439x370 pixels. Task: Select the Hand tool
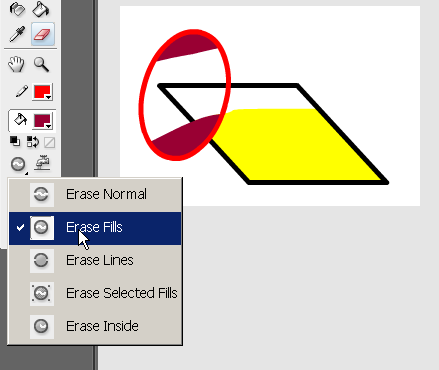pyautogui.click(x=16, y=64)
